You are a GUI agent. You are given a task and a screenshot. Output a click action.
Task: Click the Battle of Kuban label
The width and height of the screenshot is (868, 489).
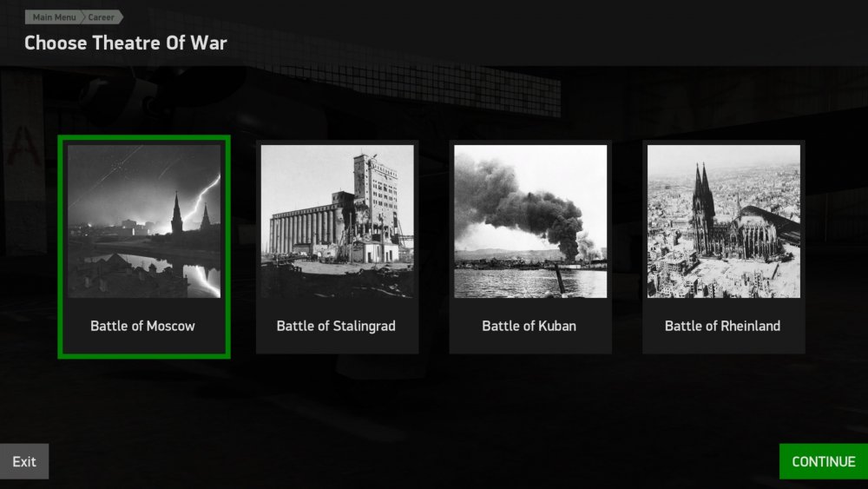click(529, 327)
